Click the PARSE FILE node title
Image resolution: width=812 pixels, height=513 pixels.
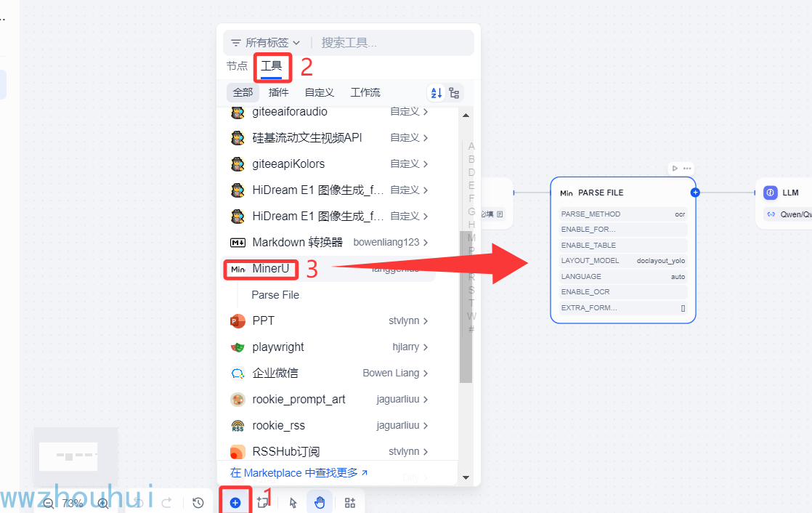[601, 193]
